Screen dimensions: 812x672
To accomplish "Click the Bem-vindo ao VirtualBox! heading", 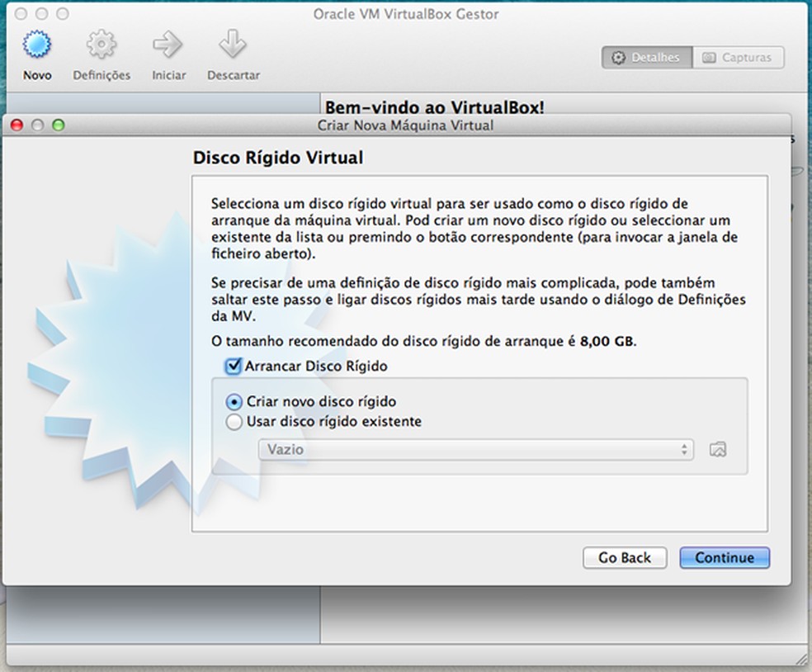I will point(435,107).
